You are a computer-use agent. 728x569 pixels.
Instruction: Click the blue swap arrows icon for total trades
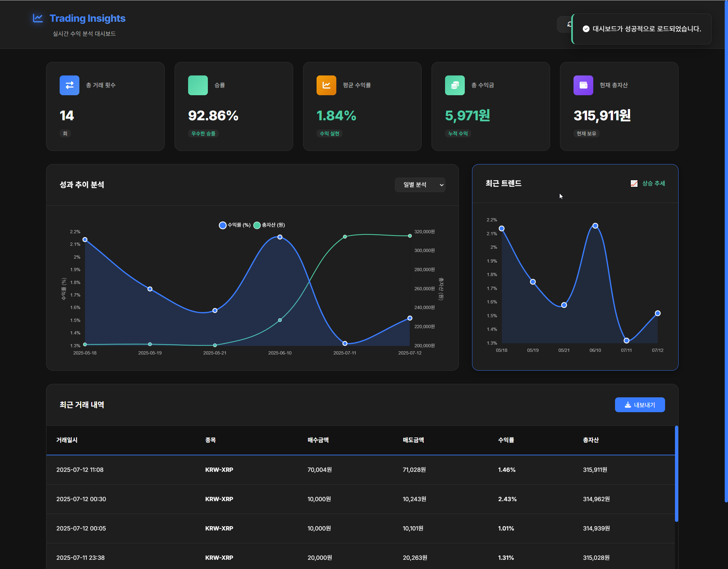69,85
